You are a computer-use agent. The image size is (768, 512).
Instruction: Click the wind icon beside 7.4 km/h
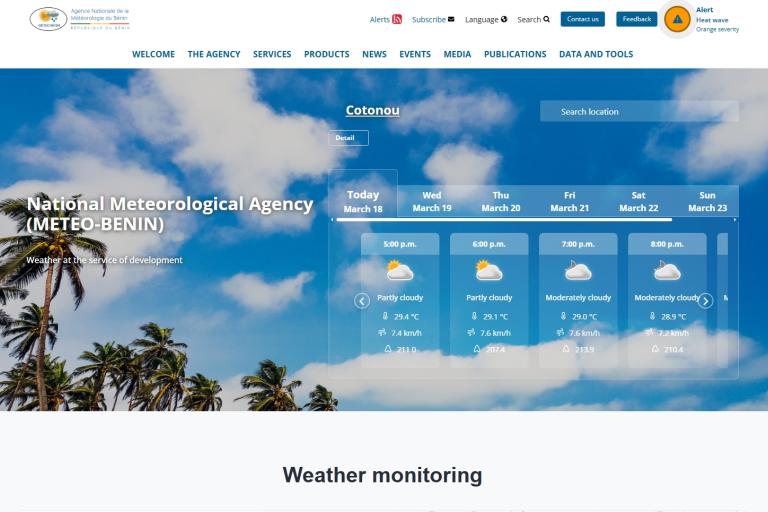[382, 332]
